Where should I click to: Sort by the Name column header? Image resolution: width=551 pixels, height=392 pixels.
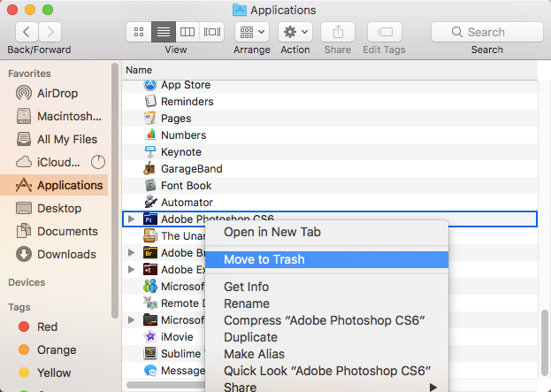point(330,70)
